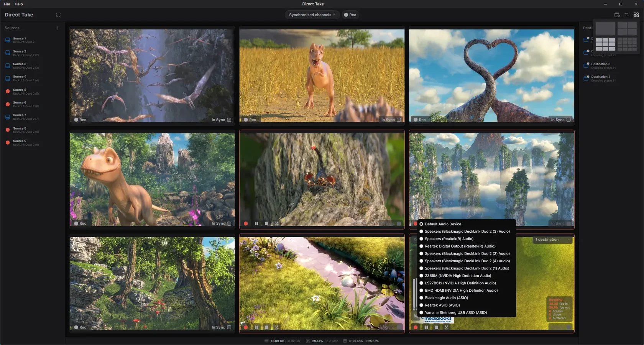Choose the 4x4 grid layout thumbnail
Viewport: 644px width, 345px height.
pyautogui.click(x=627, y=44)
